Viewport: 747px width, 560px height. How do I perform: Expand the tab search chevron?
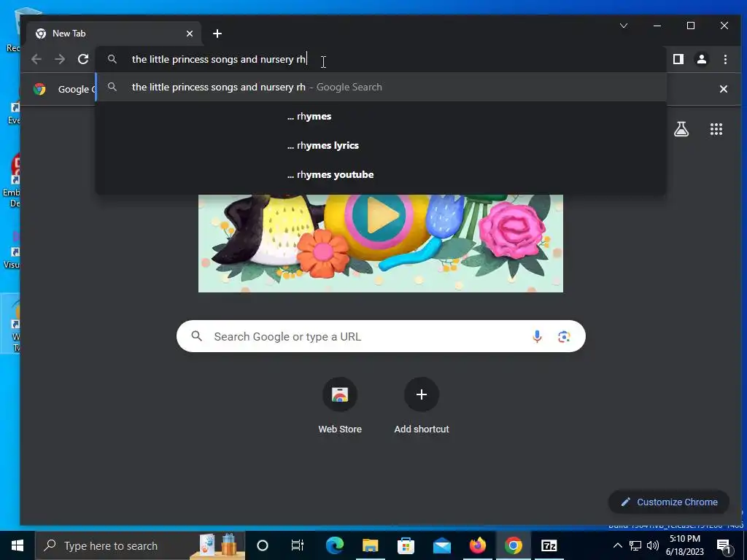pyautogui.click(x=624, y=26)
